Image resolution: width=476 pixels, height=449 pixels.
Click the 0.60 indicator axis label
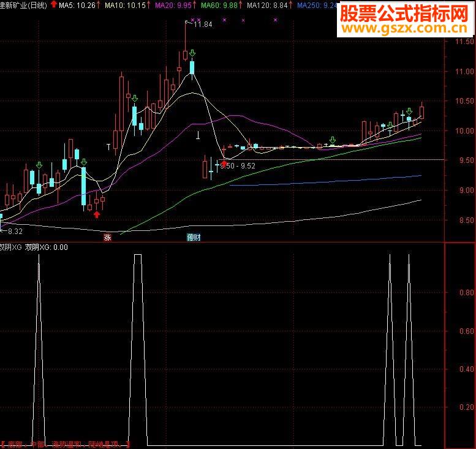point(466,331)
